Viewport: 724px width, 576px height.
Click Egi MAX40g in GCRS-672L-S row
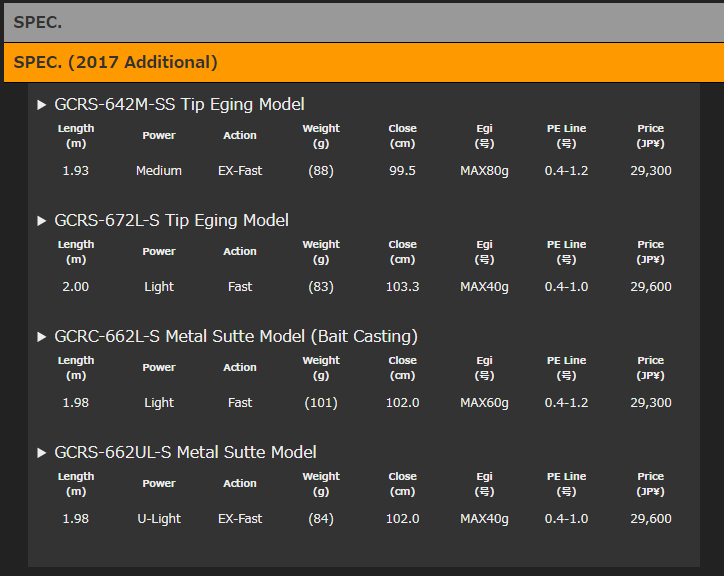[484, 287]
